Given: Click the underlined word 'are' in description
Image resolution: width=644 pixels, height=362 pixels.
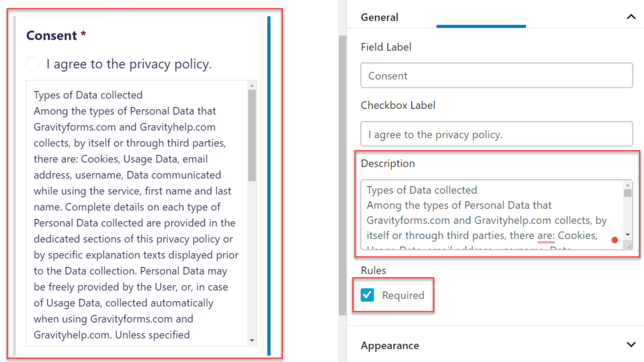Looking at the screenshot, I should [x=546, y=236].
